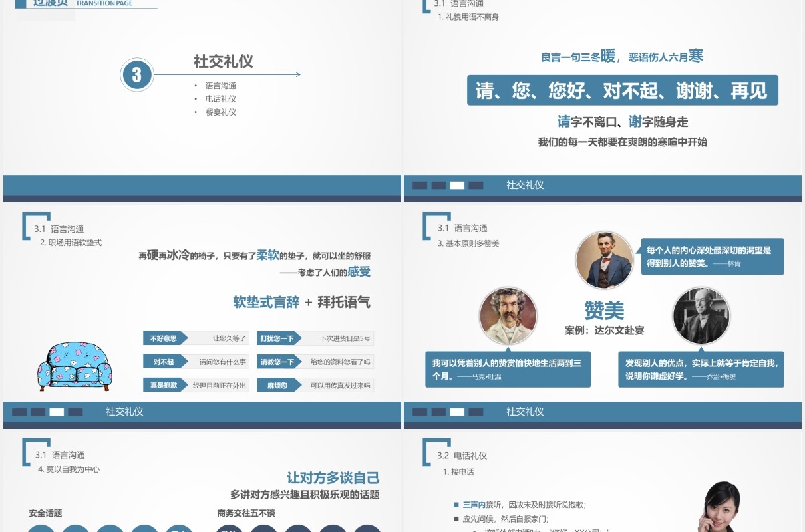Click the subtitle 3. 基本原则多赞美
805x532 pixels.
coord(468,243)
